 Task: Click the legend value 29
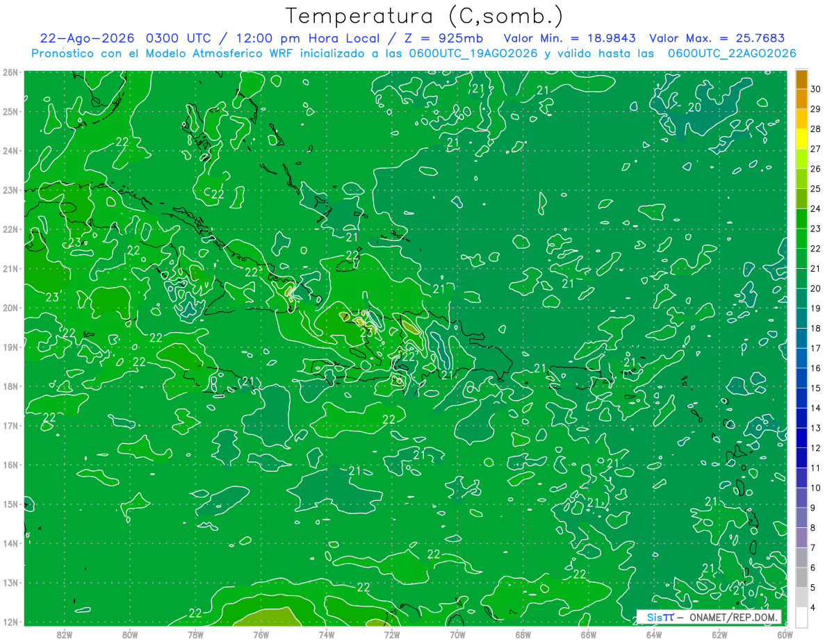(816, 109)
